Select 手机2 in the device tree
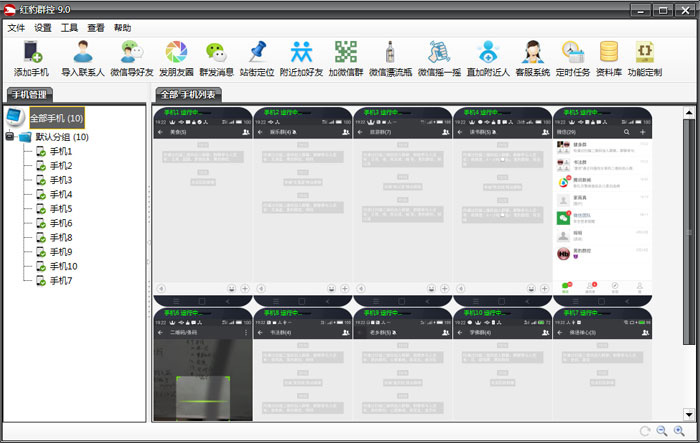Screen dimensions: 700x443 (61, 166)
